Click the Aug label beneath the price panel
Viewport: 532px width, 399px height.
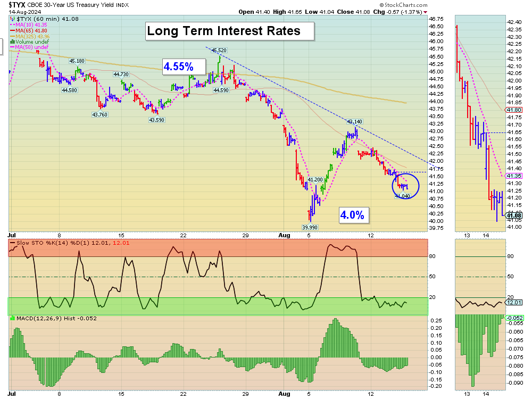(x=284, y=236)
